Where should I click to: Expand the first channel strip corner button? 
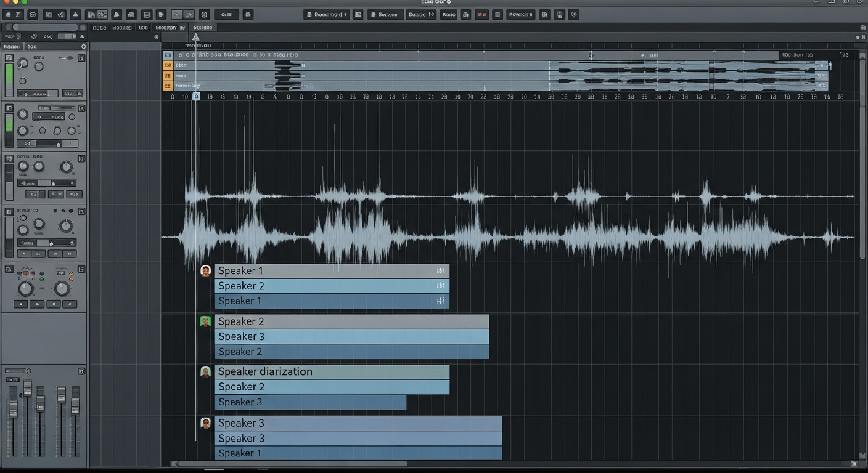pyautogui.click(x=81, y=57)
